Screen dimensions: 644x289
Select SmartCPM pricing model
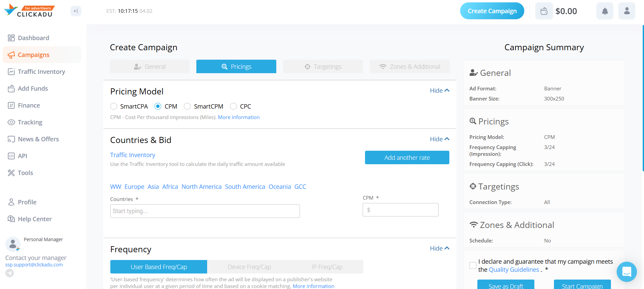click(x=187, y=106)
